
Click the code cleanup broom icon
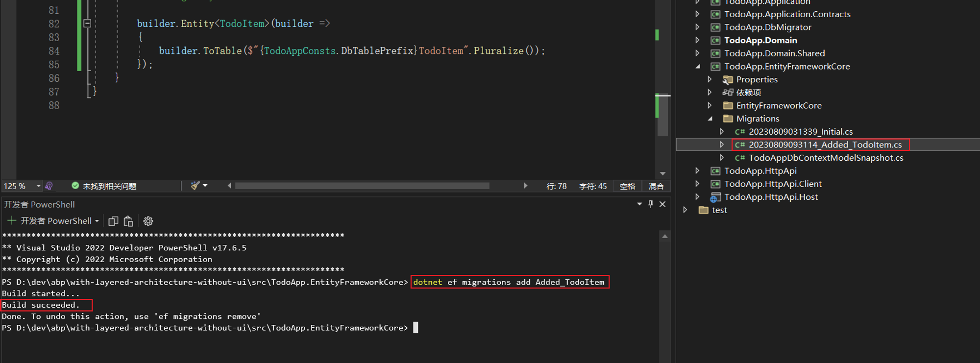(x=195, y=186)
